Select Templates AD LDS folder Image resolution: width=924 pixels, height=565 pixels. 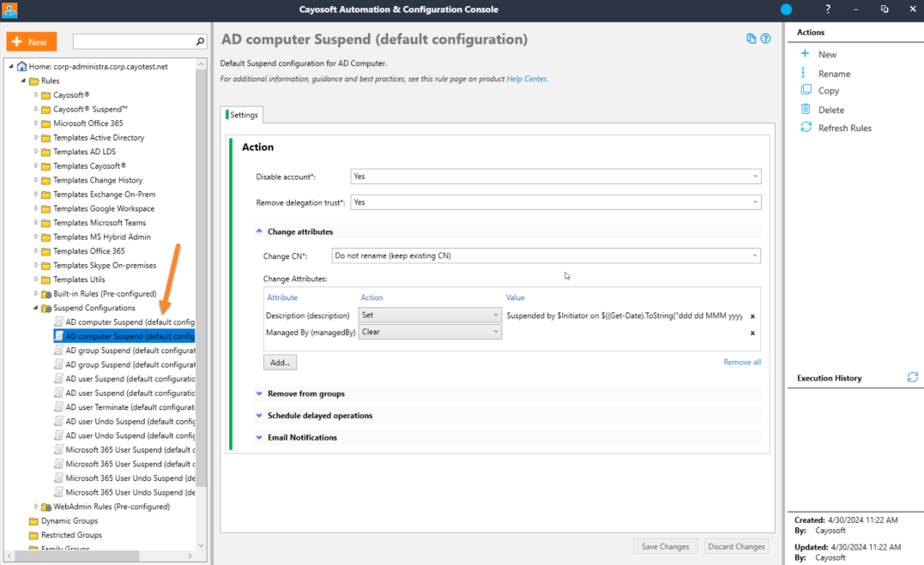84,152
